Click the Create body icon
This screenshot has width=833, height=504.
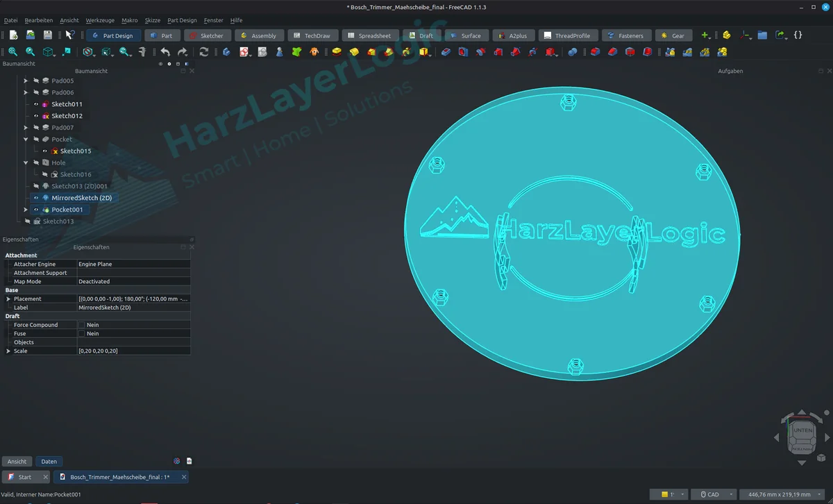click(x=227, y=52)
